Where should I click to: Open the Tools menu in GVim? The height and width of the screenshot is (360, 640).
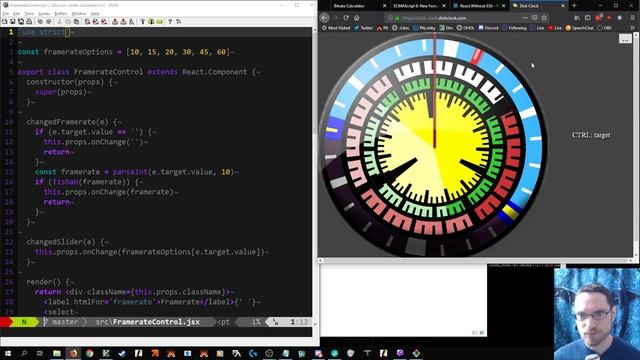29,13
